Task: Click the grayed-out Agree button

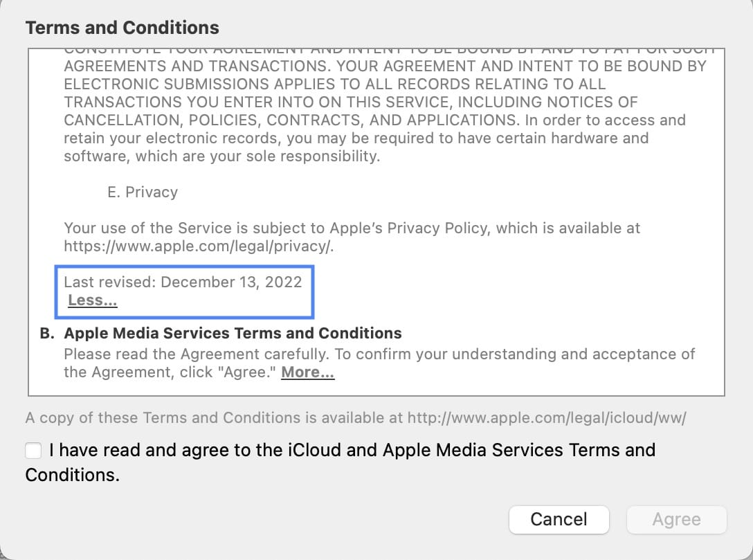Action: click(x=676, y=520)
